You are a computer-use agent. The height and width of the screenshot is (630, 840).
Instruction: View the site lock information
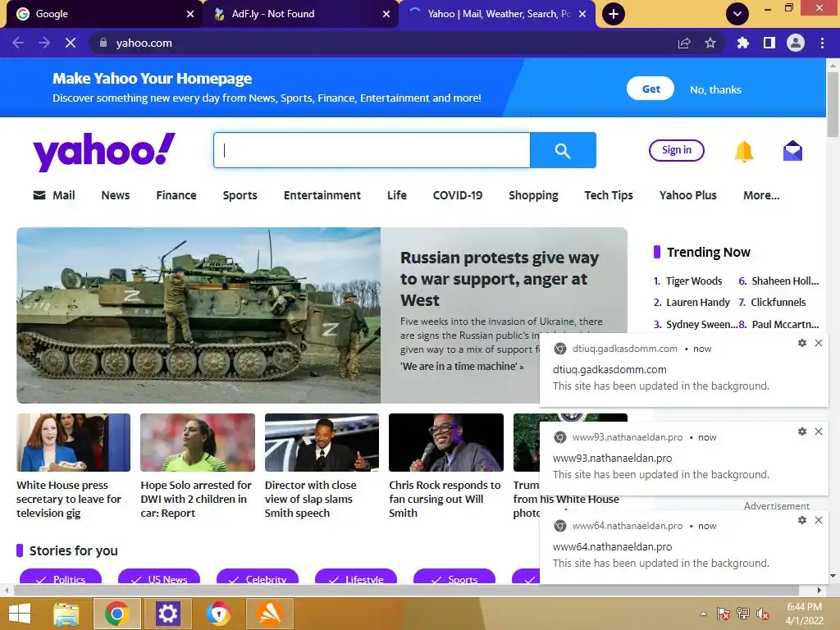pyautogui.click(x=103, y=43)
